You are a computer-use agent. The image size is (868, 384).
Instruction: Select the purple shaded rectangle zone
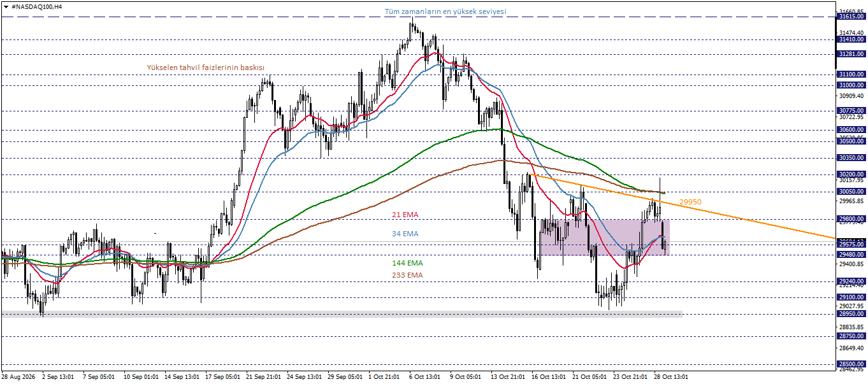pyautogui.click(x=604, y=238)
